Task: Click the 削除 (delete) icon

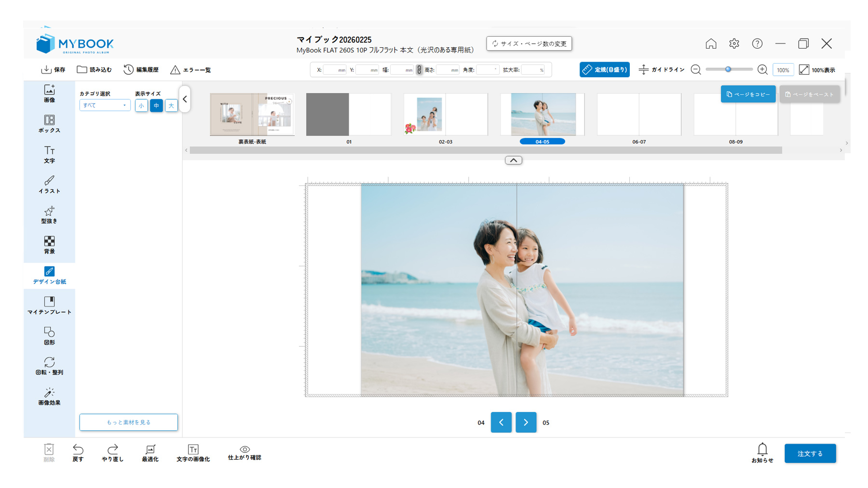Action: point(49,453)
